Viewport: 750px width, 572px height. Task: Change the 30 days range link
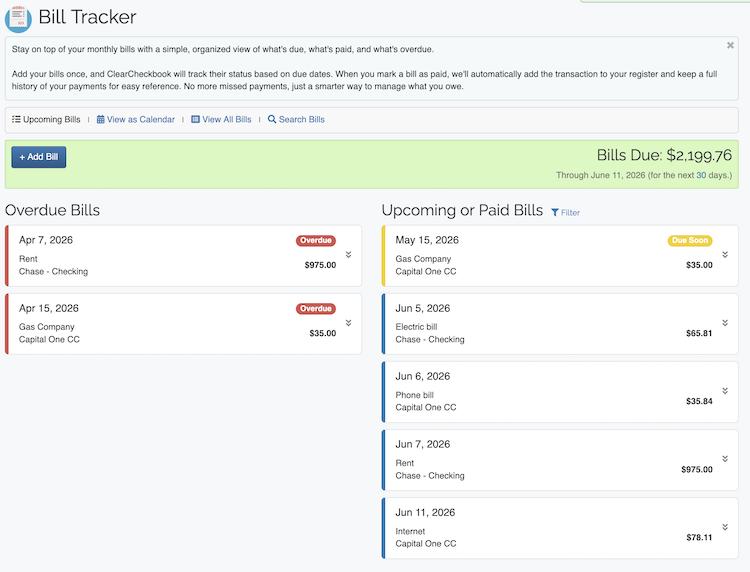coord(701,176)
